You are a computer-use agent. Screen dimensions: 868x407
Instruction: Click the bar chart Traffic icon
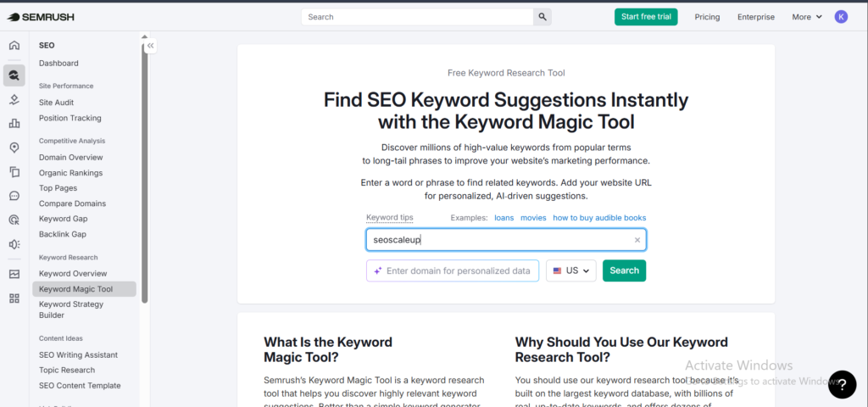14,124
